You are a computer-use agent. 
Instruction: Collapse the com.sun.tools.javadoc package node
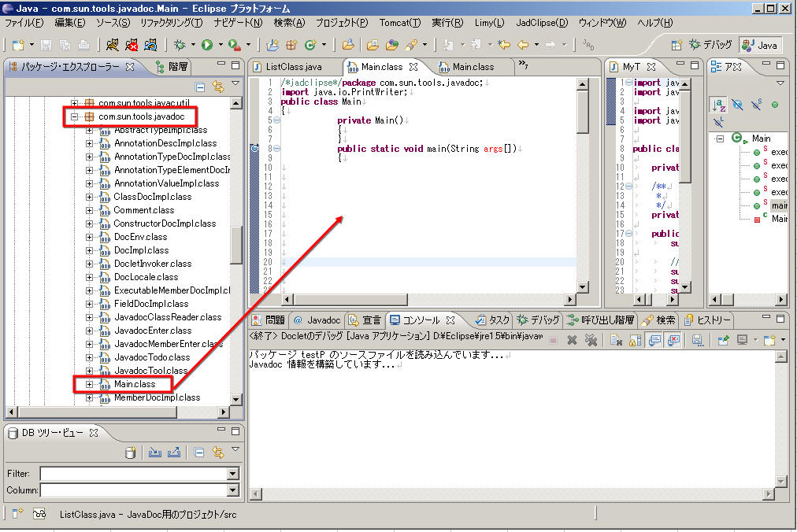pyautogui.click(x=75, y=116)
